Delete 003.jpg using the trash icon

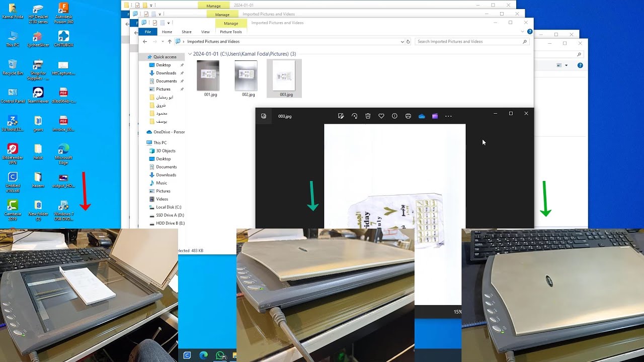pos(368,116)
